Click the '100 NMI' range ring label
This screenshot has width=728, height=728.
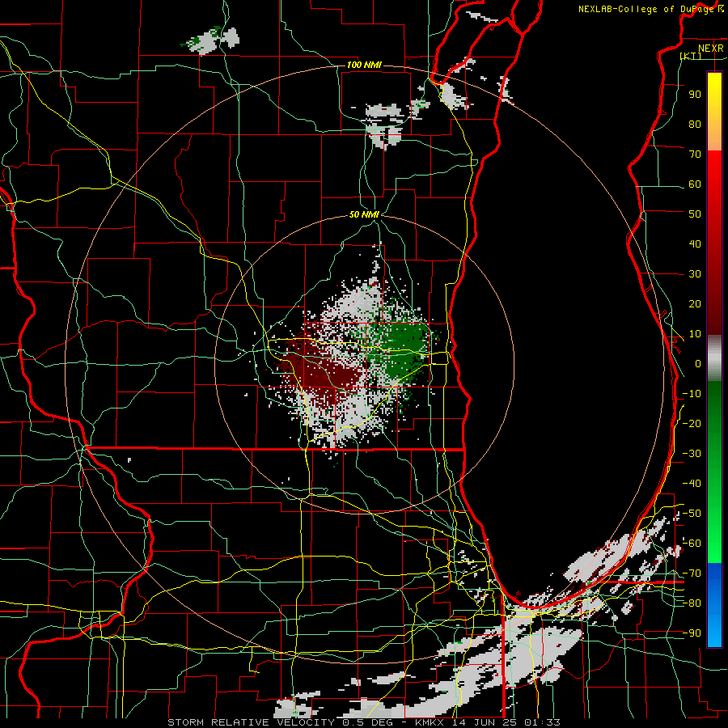point(364,65)
